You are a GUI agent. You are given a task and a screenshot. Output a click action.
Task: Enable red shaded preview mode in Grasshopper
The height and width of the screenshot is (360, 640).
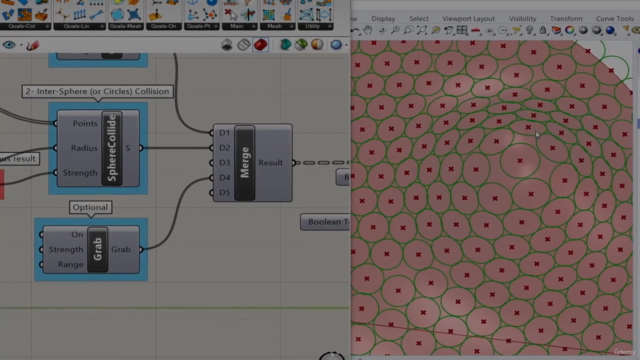pyautogui.click(x=260, y=45)
